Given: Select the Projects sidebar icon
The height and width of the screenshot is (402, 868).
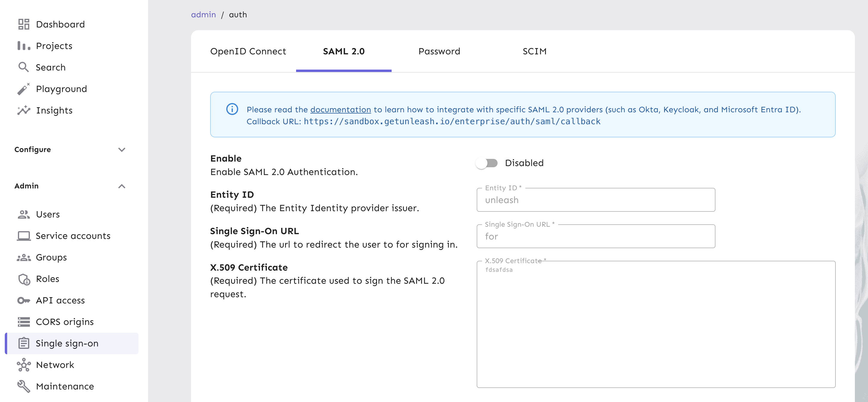Looking at the screenshot, I should (x=24, y=45).
